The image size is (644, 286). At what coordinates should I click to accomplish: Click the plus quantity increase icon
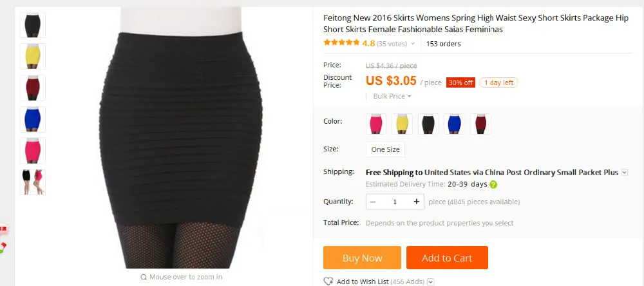(417, 202)
